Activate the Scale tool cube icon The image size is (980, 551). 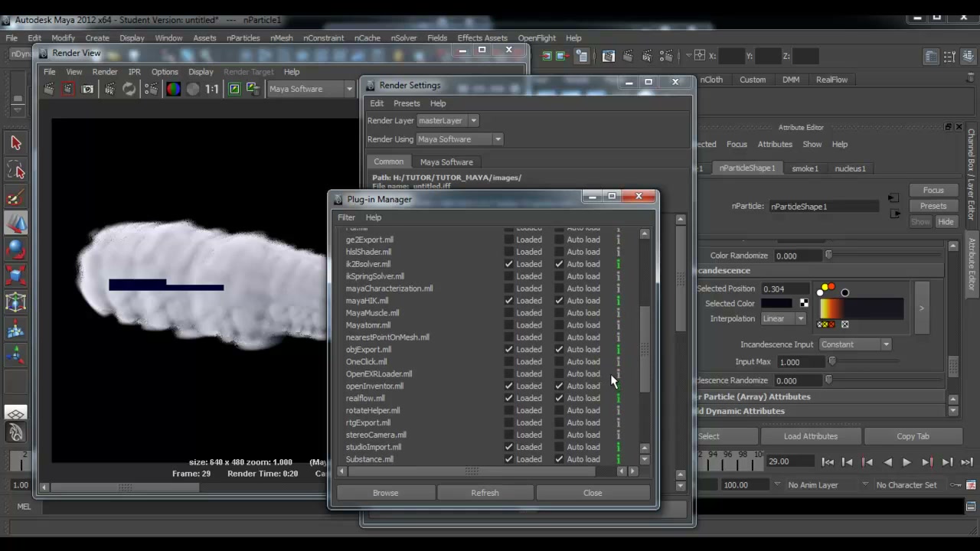16,275
